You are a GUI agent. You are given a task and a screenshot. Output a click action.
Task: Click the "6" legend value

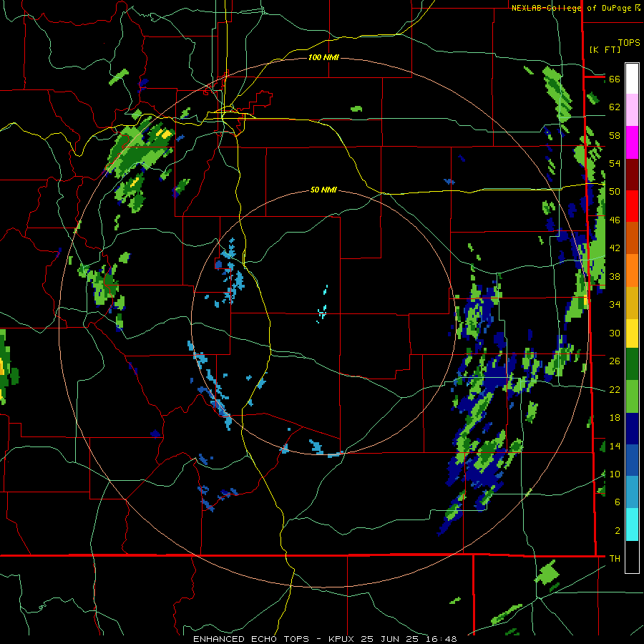coord(618,502)
